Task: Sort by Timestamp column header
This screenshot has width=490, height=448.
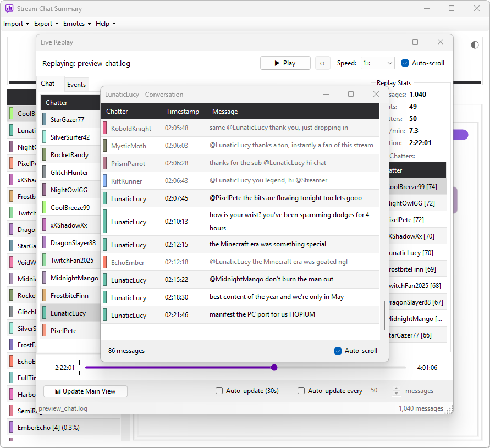Action: [184, 112]
